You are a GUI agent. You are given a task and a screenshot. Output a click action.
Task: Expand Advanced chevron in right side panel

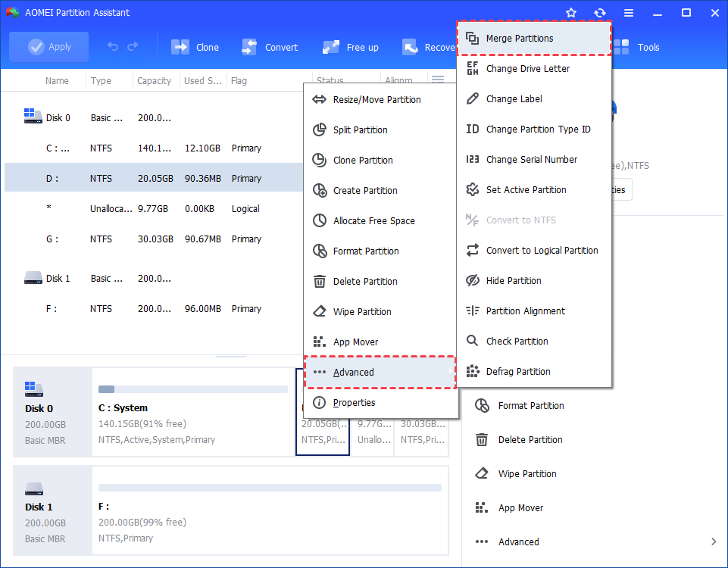click(714, 541)
